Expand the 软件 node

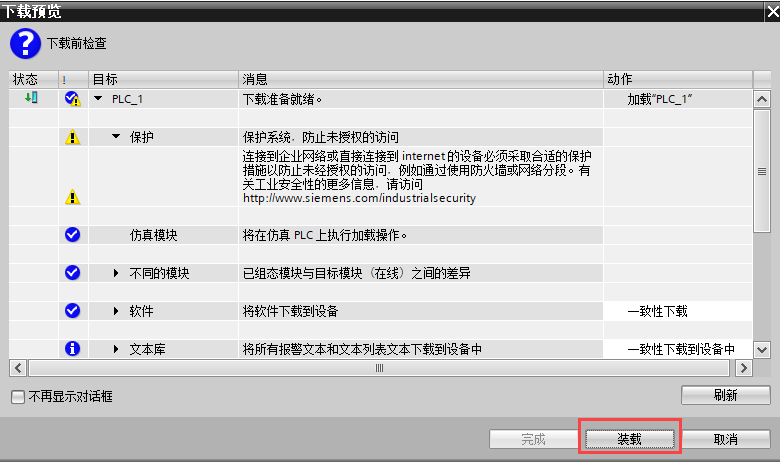[x=116, y=311]
